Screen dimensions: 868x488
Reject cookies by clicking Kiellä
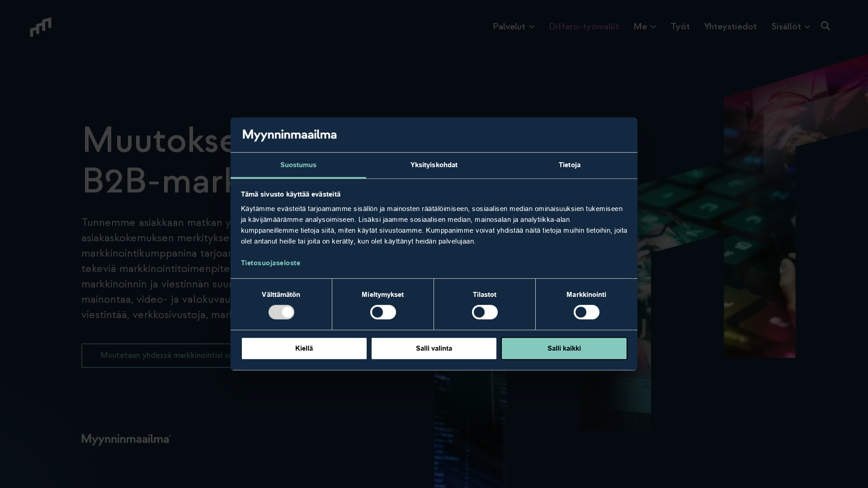coord(304,348)
